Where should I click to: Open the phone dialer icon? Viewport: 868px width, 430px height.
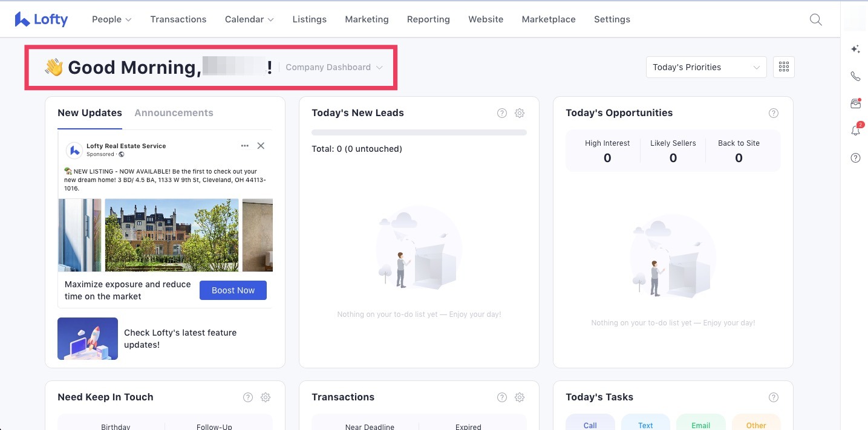[x=855, y=76]
